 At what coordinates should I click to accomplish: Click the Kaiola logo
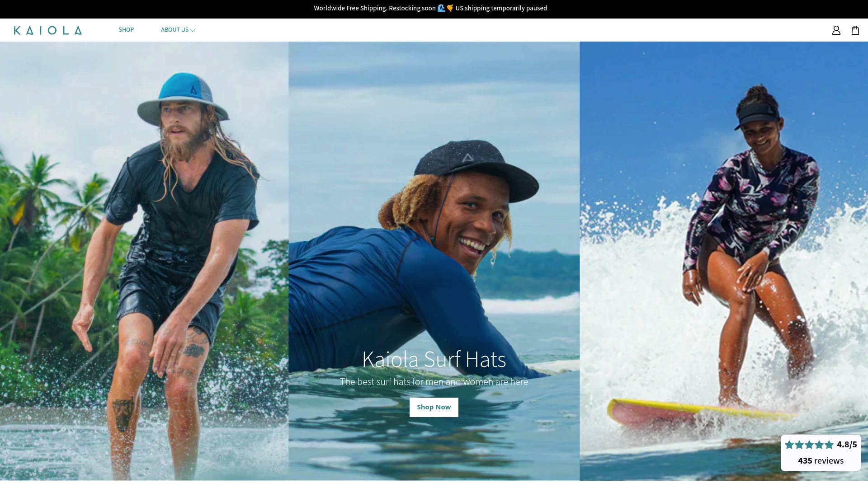coord(48,30)
